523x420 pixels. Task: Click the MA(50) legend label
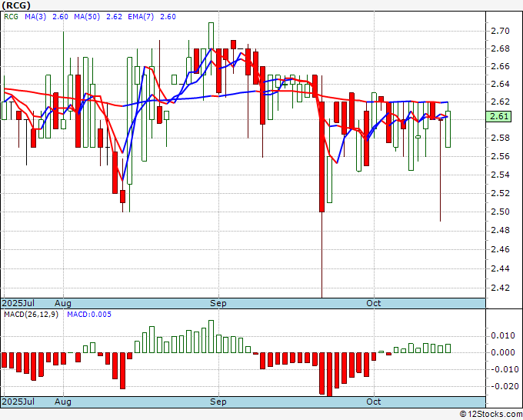click(87, 17)
